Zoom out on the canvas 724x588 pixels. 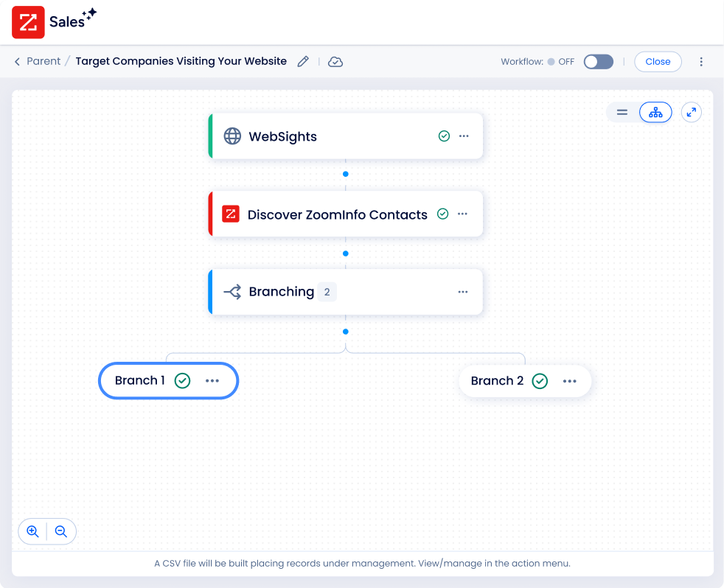pos(60,531)
